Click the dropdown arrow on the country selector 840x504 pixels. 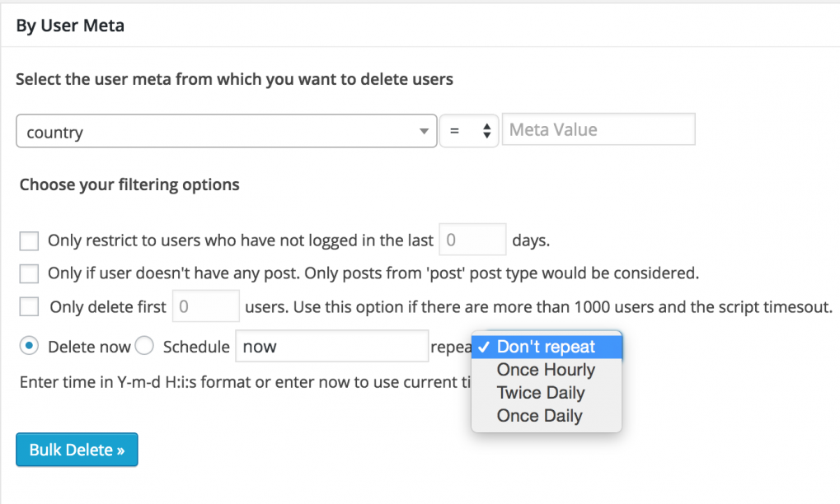coord(425,130)
